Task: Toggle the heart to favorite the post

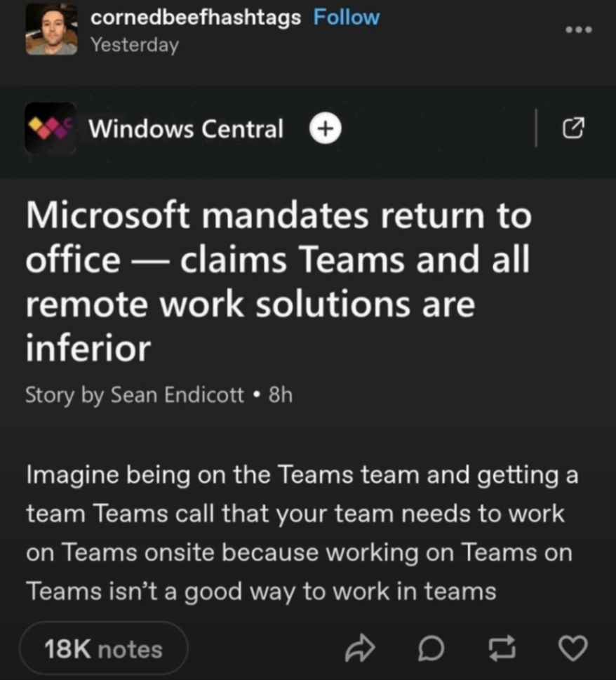Action: tap(573, 648)
